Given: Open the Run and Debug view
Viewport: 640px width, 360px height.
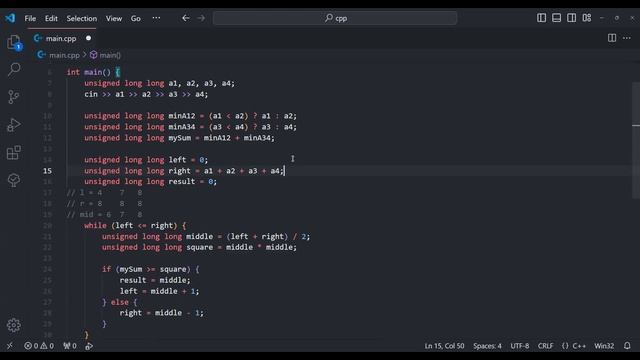Looking at the screenshot, I should point(14,125).
